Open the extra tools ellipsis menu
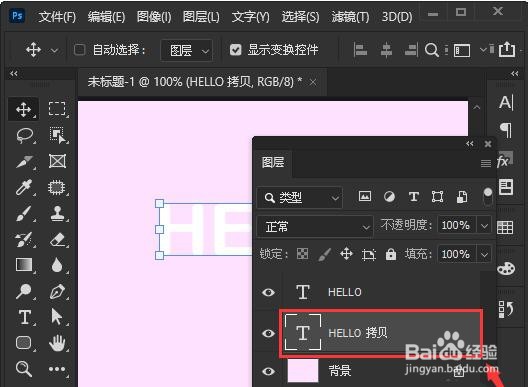528x387 pixels. [57, 369]
